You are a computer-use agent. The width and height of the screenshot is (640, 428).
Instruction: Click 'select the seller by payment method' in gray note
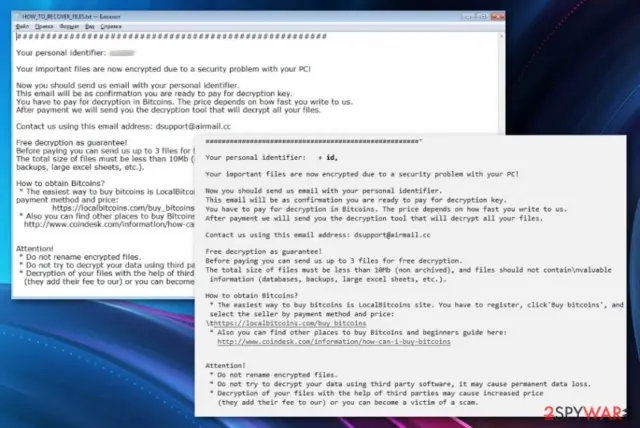(302, 314)
